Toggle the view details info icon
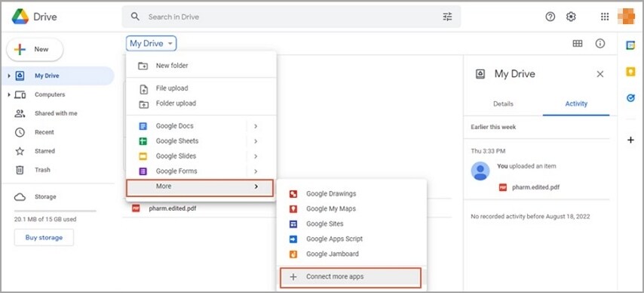Viewport: 644px width, 293px height. tap(600, 44)
